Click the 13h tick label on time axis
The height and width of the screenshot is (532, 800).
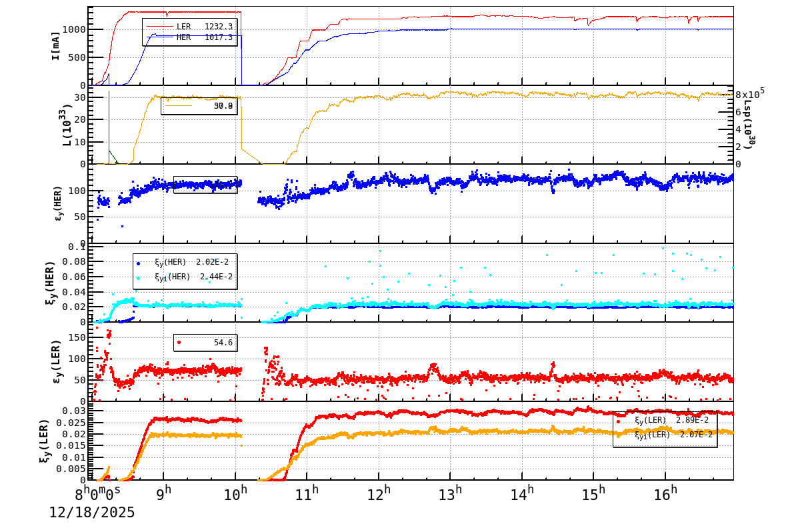[449, 491]
